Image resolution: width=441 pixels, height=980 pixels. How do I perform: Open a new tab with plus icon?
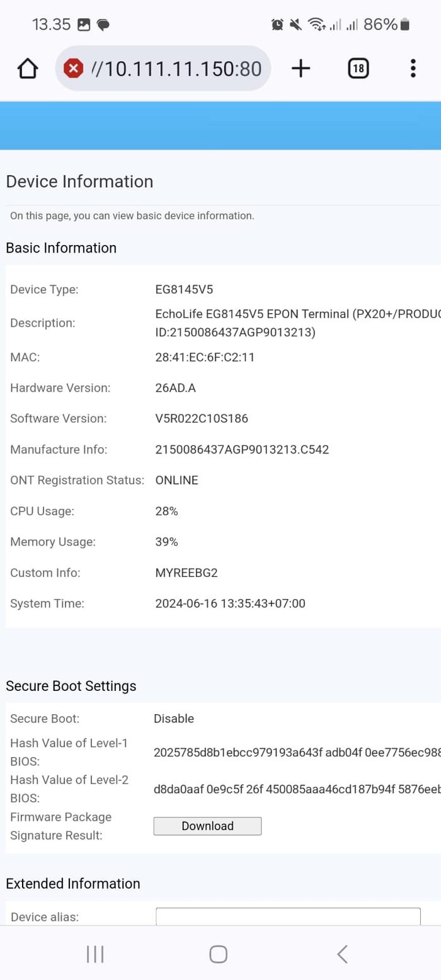(301, 68)
